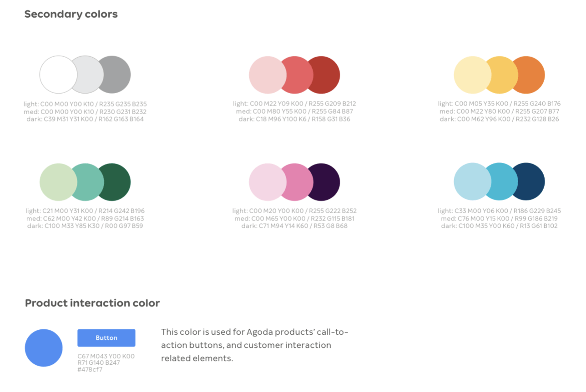Select the large blue interaction color circle
The image size is (586, 392).
44,348
